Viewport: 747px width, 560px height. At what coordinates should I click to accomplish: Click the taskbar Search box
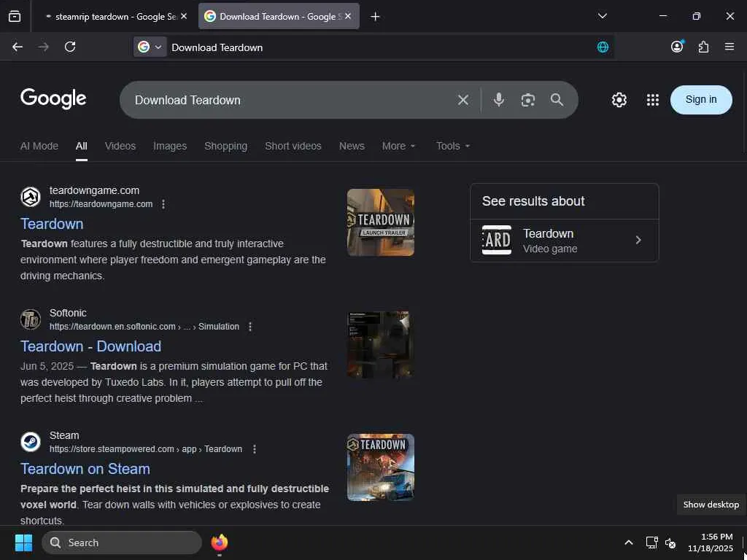pyautogui.click(x=122, y=542)
